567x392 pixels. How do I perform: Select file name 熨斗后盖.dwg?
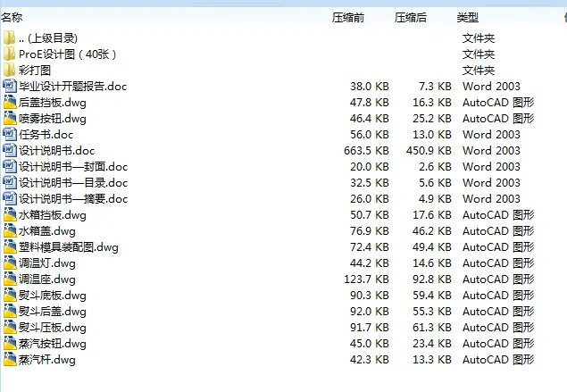[53, 312]
